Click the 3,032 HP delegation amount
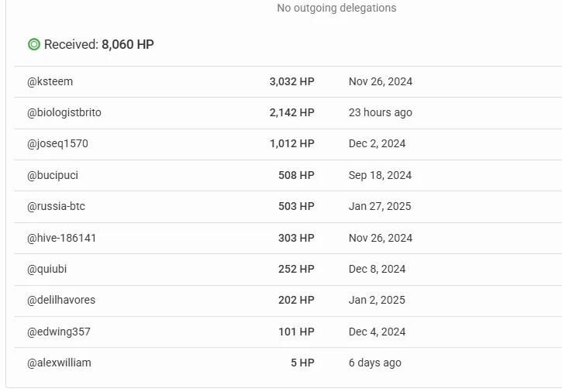 click(291, 81)
